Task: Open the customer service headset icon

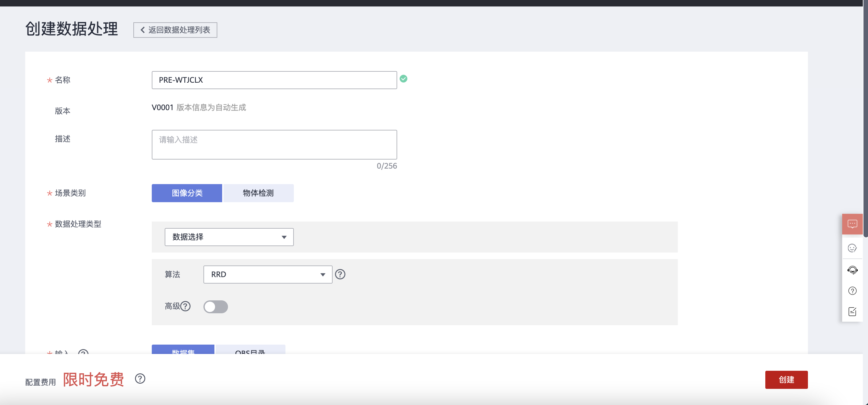Action: tap(852, 270)
